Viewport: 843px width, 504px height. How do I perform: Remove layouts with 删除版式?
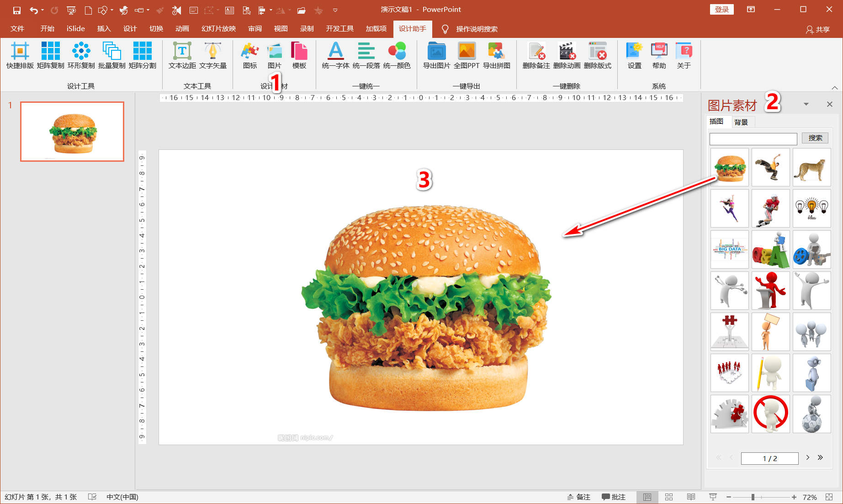coord(598,55)
